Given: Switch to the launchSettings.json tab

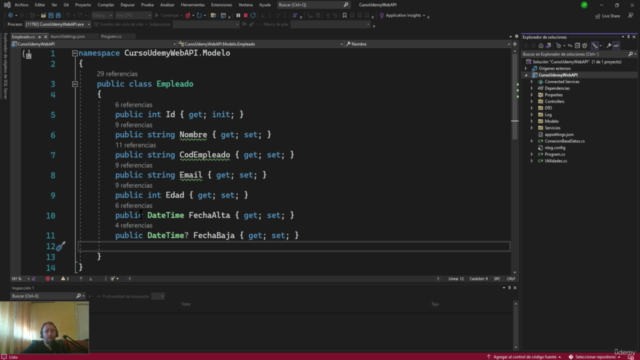Looking at the screenshot, I should click(68, 37).
